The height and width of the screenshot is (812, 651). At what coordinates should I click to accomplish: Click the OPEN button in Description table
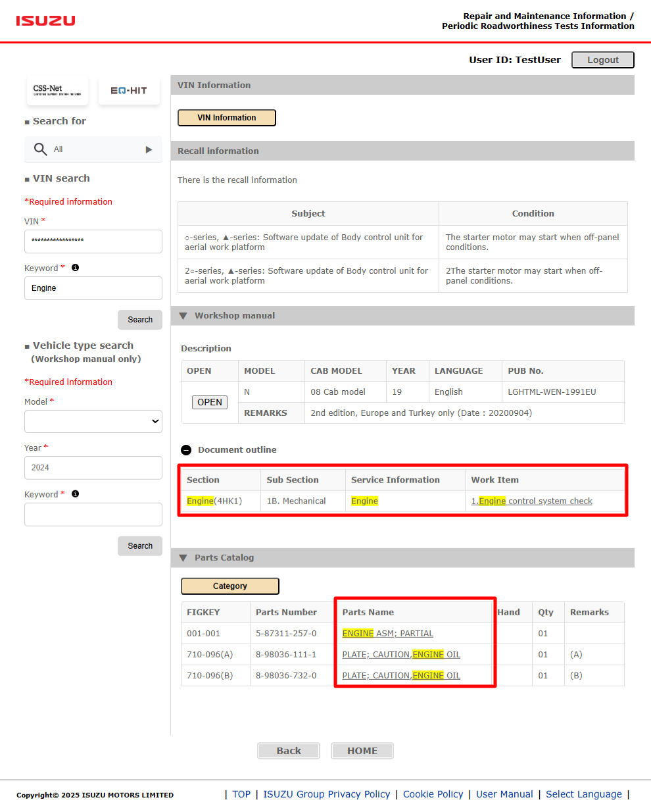(209, 402)
